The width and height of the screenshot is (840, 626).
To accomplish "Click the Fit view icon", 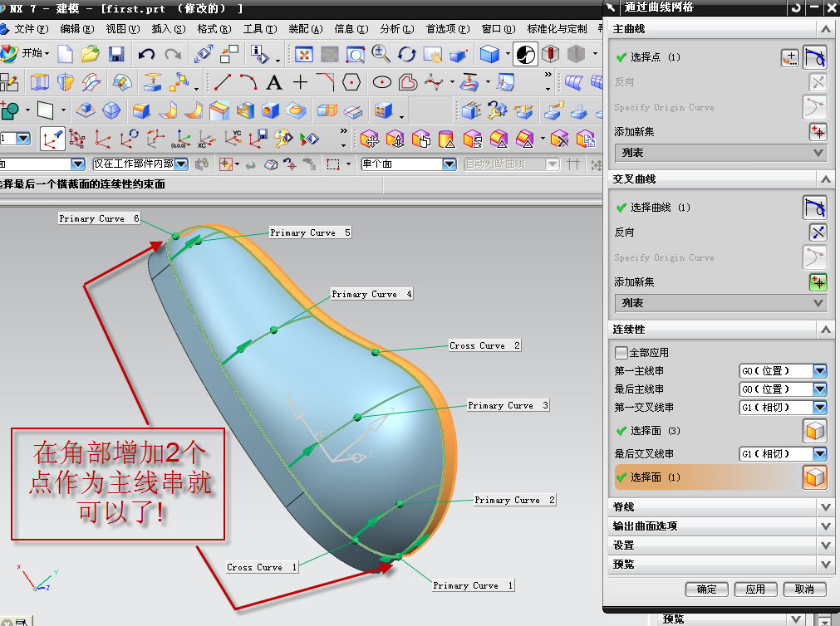I will 304,53.
